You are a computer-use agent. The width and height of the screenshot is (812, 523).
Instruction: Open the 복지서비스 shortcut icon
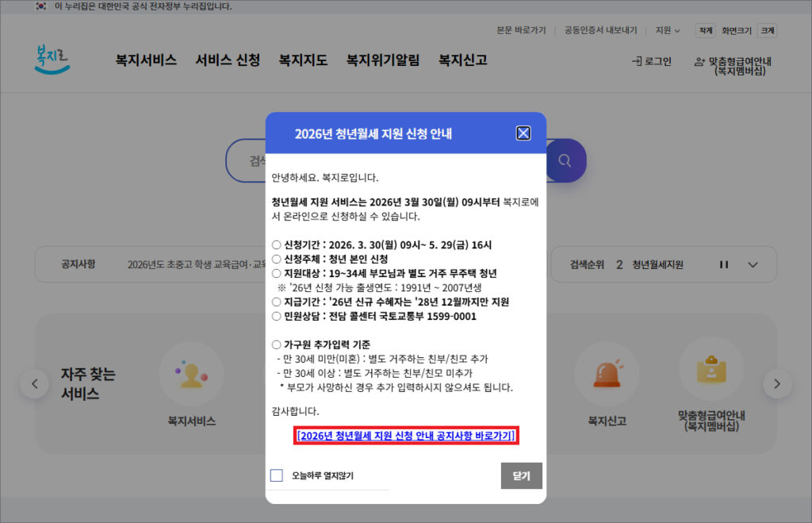coord(191,375)
